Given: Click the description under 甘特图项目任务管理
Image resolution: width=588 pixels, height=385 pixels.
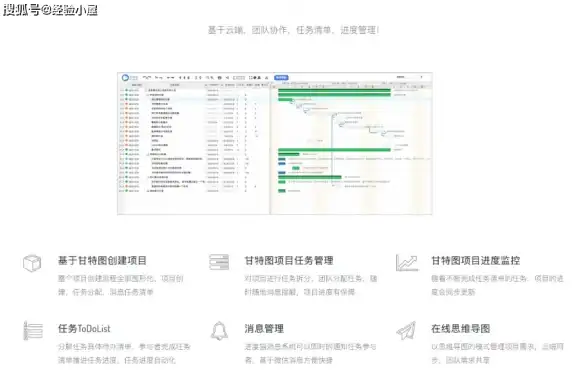Looking at the screenshot, I should (x=311, y=285).
